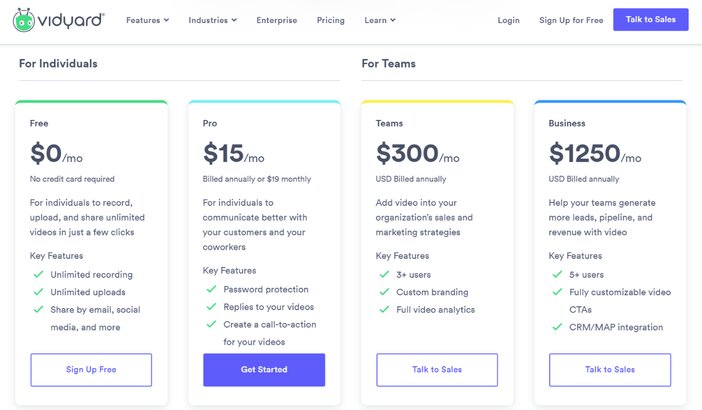Image resolution: width=702 pixels, height=410 pixels.
Task: Expand the Industries dropdown menu
Action: (x=213, y=20)
